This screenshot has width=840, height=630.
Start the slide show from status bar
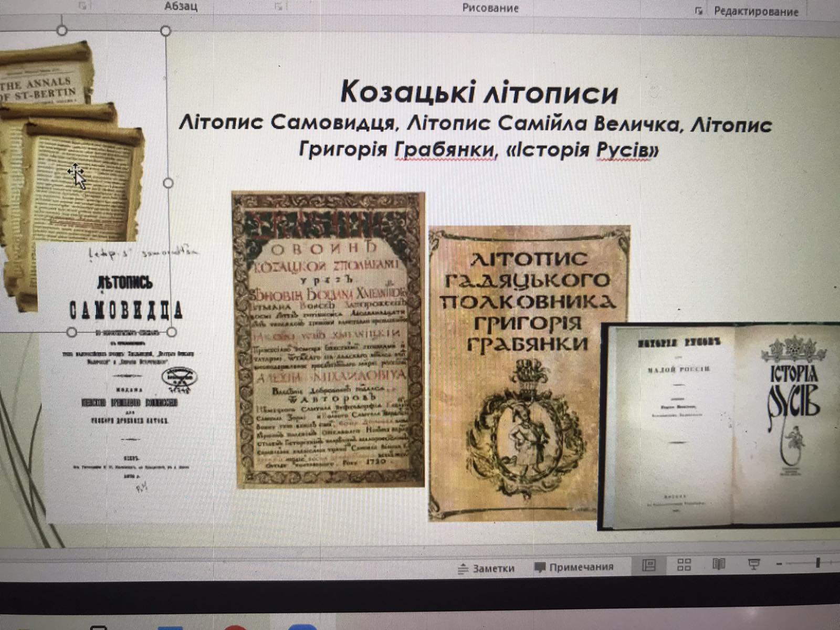754,565
